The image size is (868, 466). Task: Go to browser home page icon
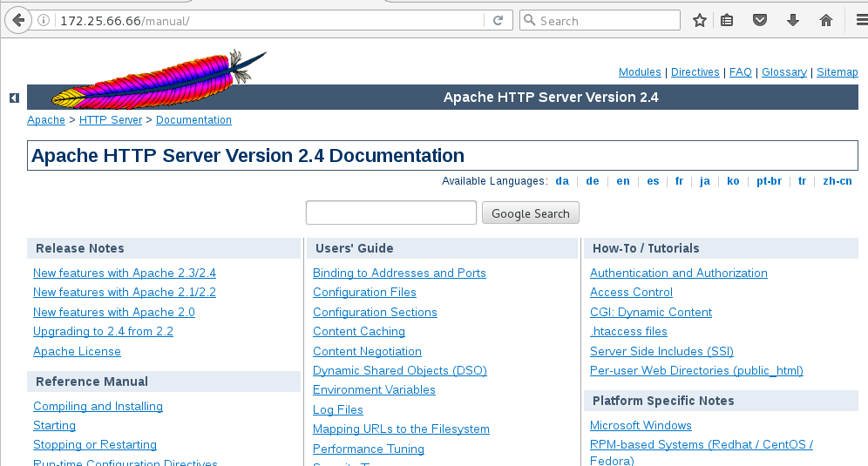[x=825, y=21]
